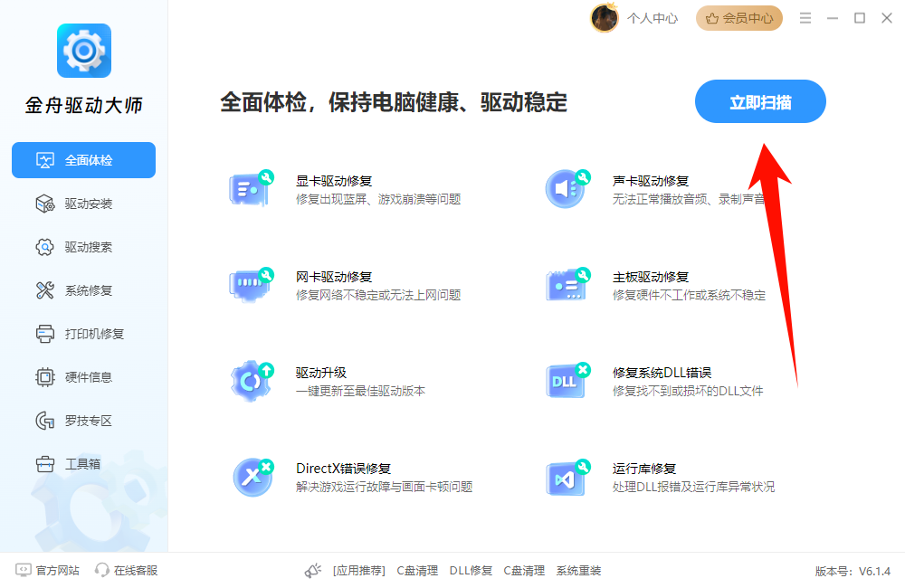Click 修复出现蓝屏、游戏崩溃等问题 description
The height and width of the screenshot is (588, 905).
coord(378,199)
